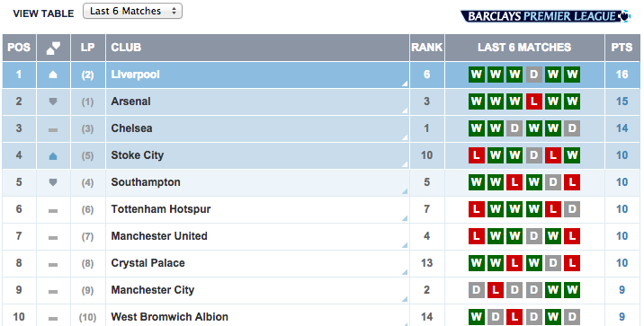Click Southampton's down-arrow movement icon

[x=53, y=182]
